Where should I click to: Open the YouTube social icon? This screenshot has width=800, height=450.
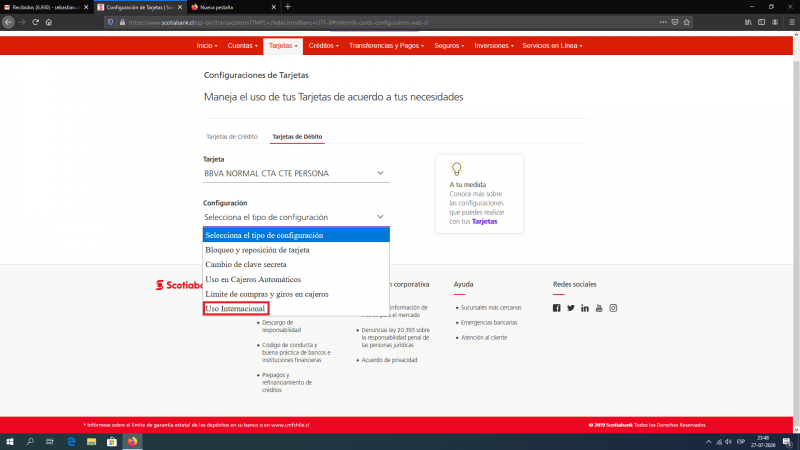[x=599, y=307]
